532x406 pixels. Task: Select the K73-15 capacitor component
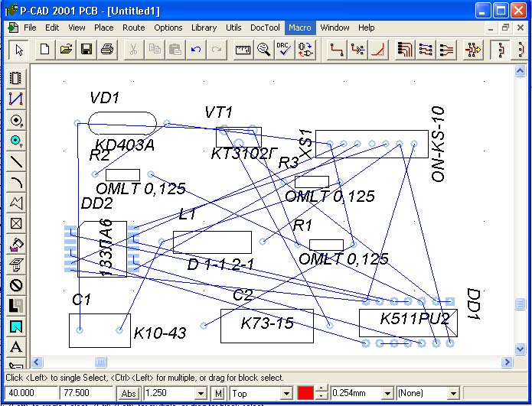point(267,326)
